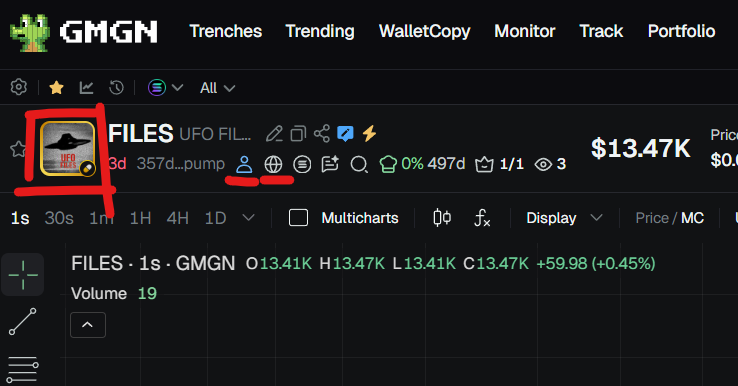Click the 0% dev holding value

click(413, 164)
